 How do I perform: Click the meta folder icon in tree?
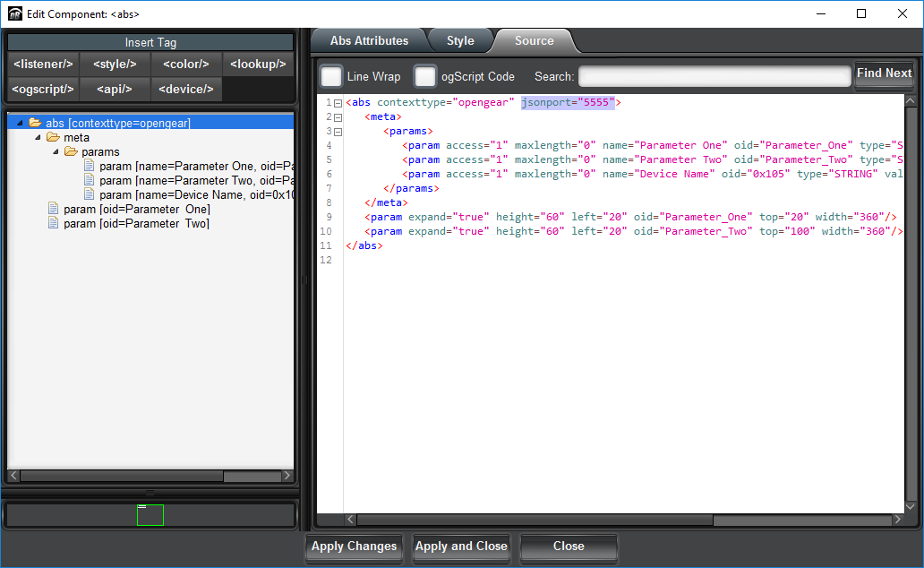tap(53, 137)
